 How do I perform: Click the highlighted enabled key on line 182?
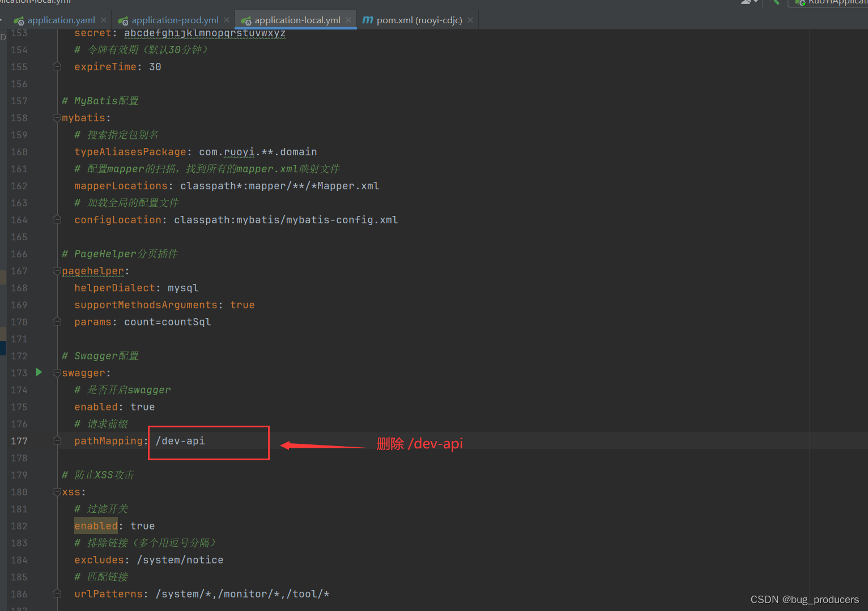click(x=96, y=526)
